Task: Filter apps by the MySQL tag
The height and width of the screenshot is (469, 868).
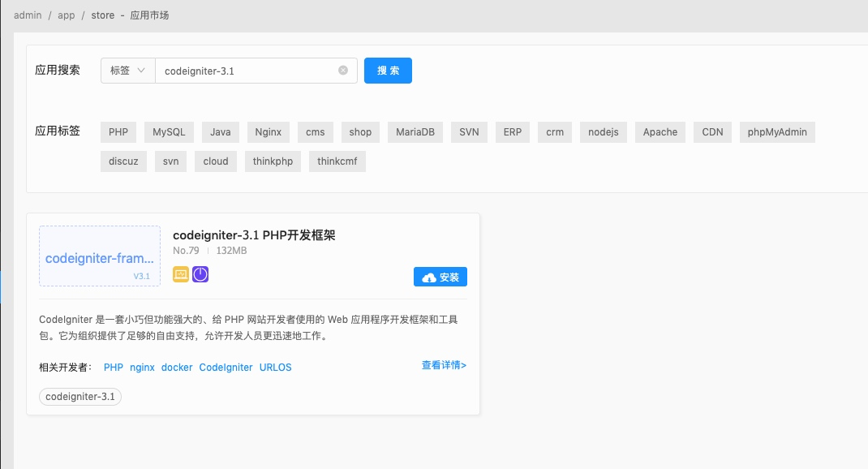Action: [169, 131]
